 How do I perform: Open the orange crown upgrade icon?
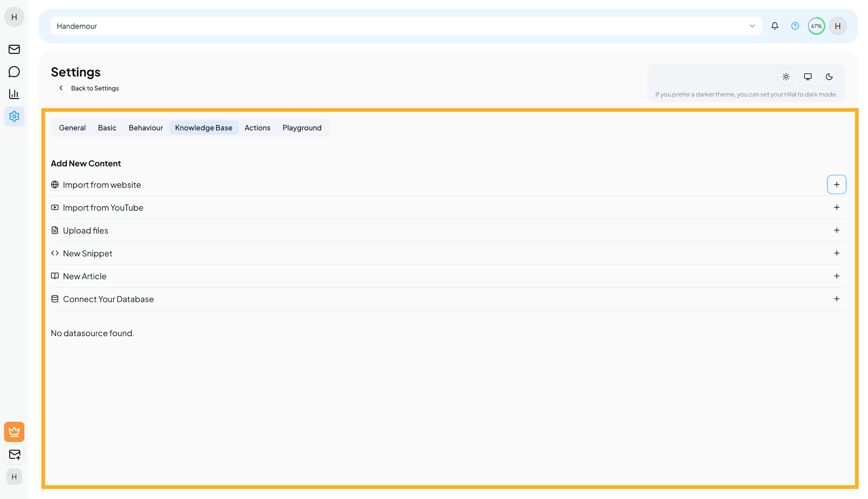[14, 432]
